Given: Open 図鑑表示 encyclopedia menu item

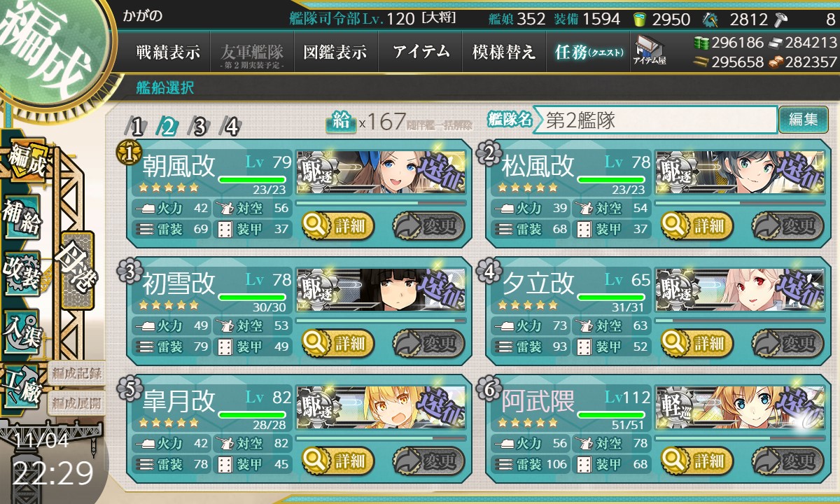Looking at the screenshot, I should [335, 52].
